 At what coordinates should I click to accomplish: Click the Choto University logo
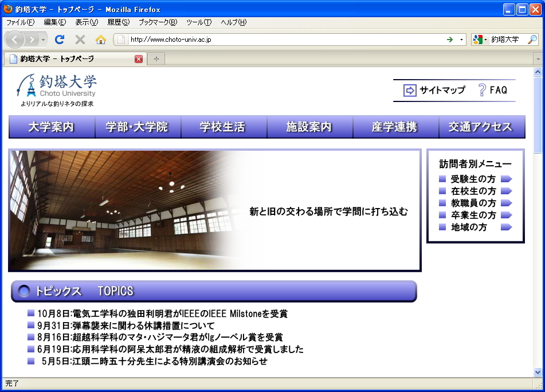(57, 90)
